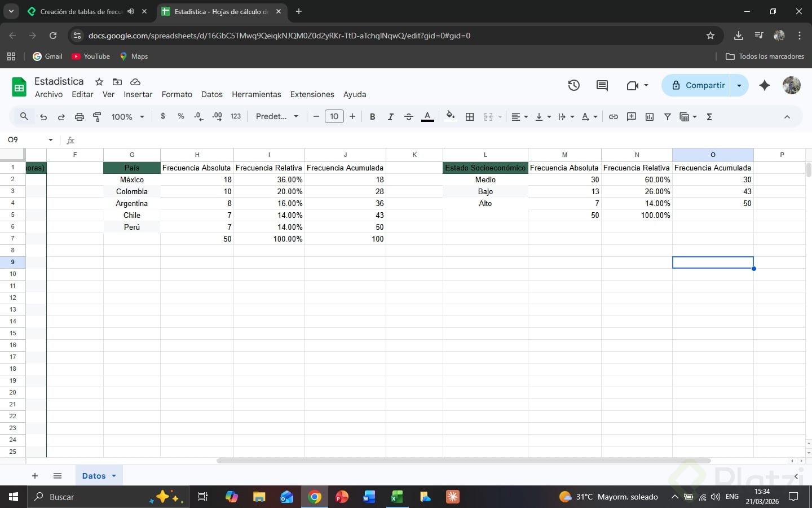This screenshot has width=812, height=508.
Task: Click the Print icon
Action: coord(80,117)
